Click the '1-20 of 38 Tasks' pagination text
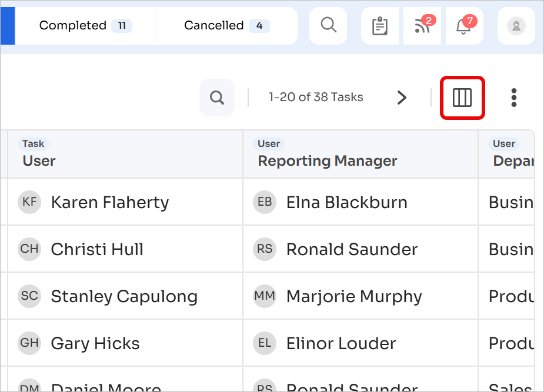This screenshot has height=392, width=544. coord(316,97)
